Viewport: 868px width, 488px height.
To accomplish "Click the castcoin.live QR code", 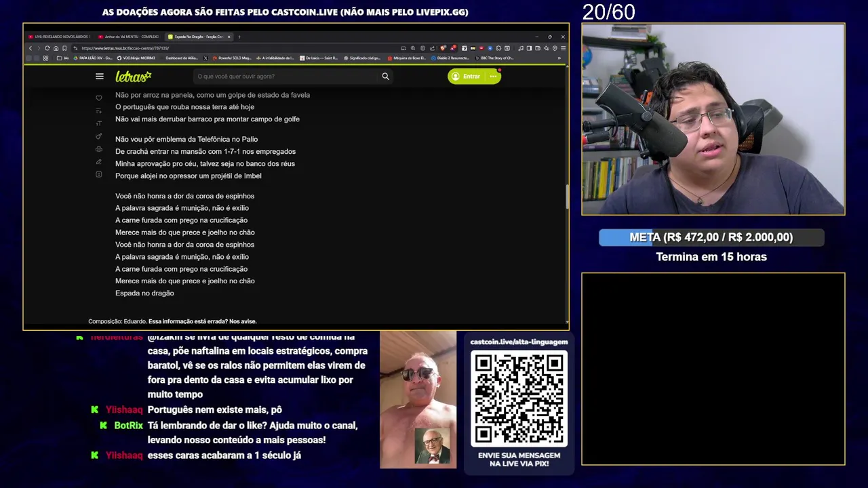I will 519,399.
